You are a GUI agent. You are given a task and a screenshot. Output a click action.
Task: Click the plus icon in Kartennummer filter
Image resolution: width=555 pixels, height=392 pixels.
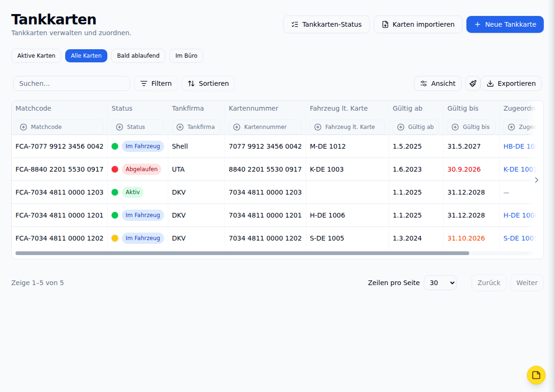[237, 127]
